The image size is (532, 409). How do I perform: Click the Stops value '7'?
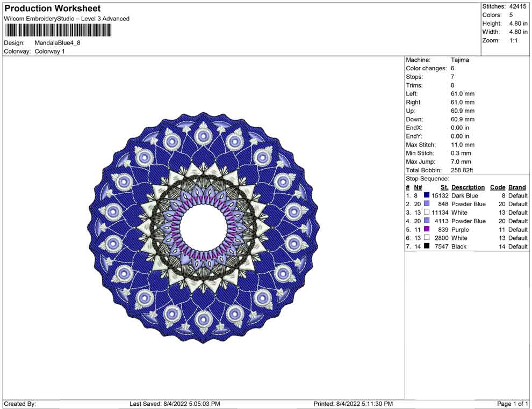pos(452,77)
